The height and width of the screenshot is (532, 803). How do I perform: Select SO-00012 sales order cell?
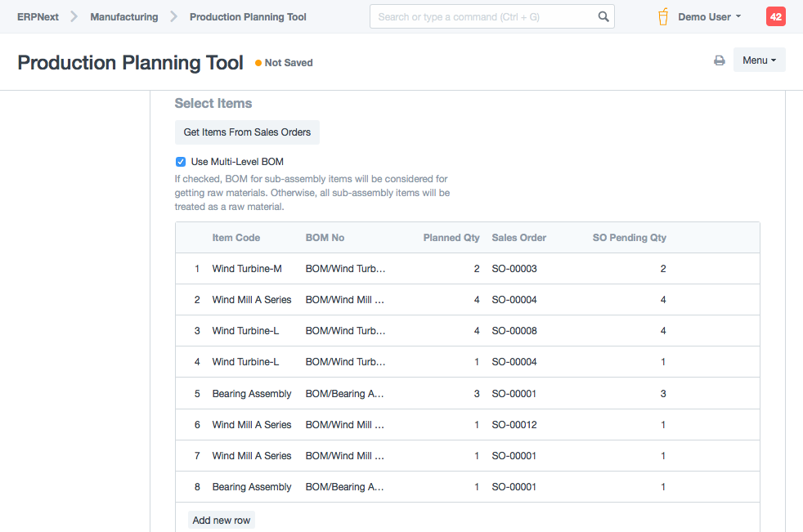pyautogui.click(x=514, y=425)
